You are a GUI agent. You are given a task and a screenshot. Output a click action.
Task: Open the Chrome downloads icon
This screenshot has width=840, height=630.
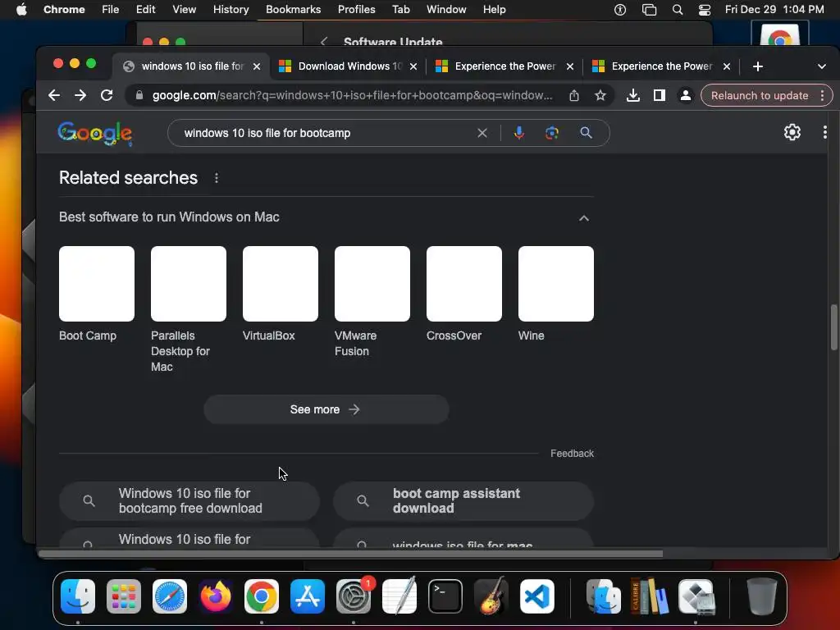coord(632,95)
